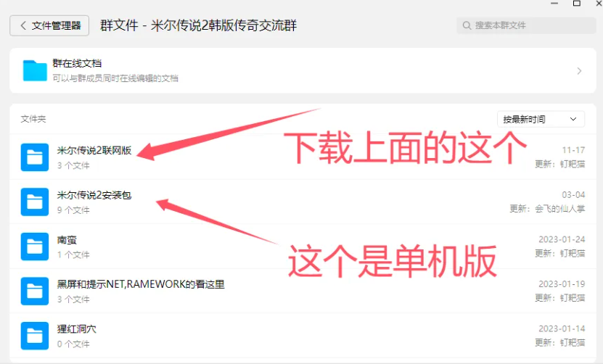Click the 搜索本群文件 search field
This screenshot has height=364, width=603.
click(x=526, y=25)
